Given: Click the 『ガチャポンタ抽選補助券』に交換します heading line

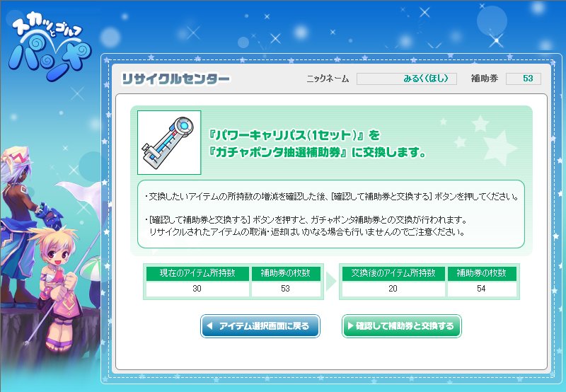Looking at the screenshot, I should tap(317, 153).
